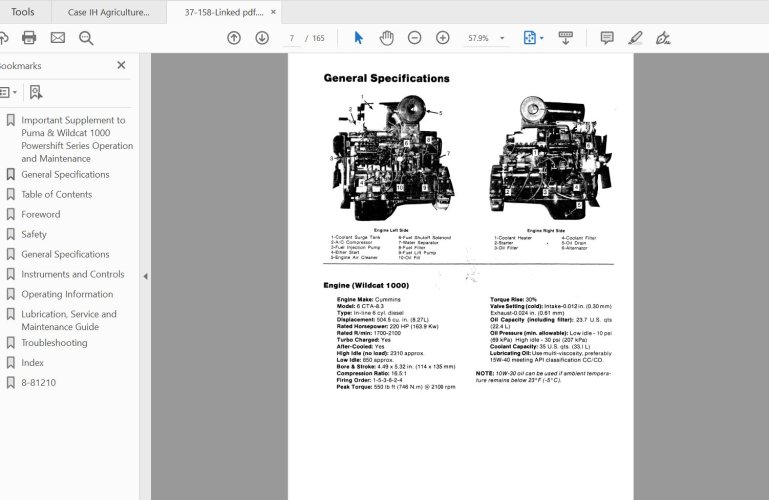This screenshot has height=500, width=769.
Task: Click the bookmark icon beside Safety
Action: point(10,234)
